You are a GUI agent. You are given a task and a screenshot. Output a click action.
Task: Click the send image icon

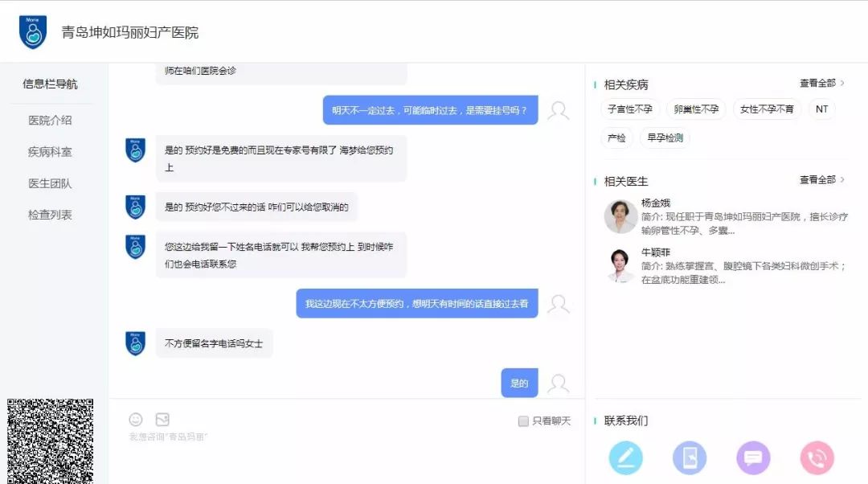pos(162,420)
